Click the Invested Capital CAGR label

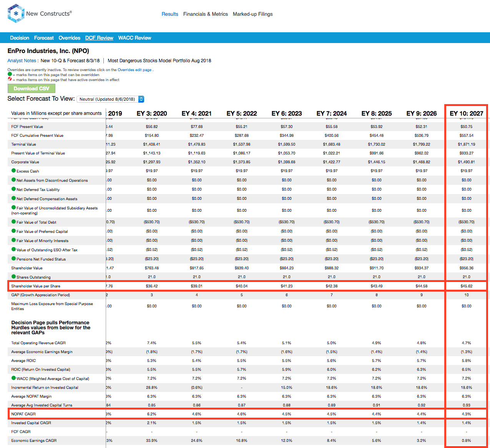pos(31,423)
